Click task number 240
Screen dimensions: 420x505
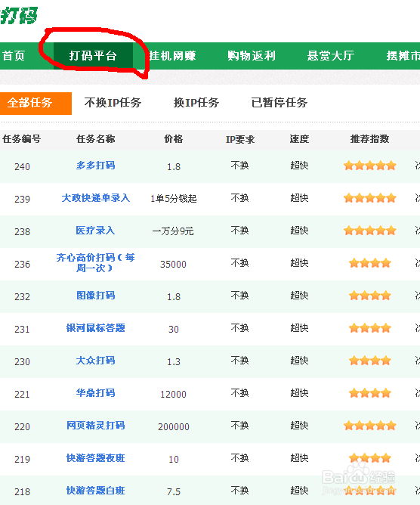tap(22, 167)
